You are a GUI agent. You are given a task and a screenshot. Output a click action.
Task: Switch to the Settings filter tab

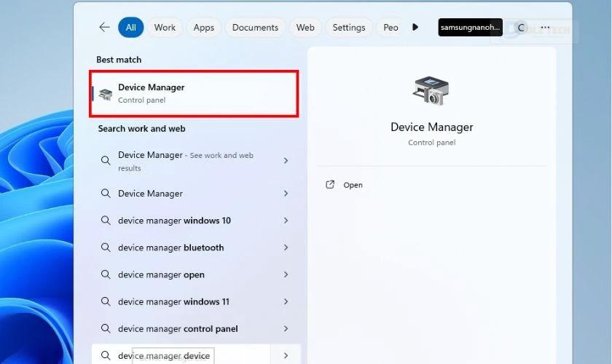(349, 28)
